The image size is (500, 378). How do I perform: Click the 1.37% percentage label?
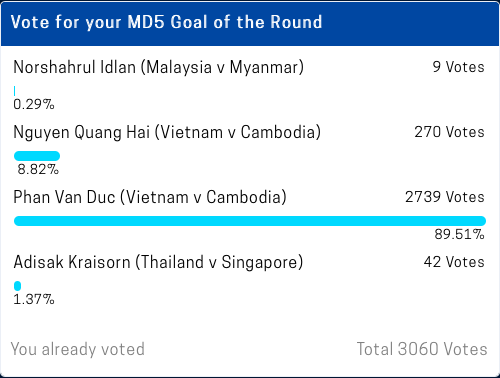pos(34,299)
